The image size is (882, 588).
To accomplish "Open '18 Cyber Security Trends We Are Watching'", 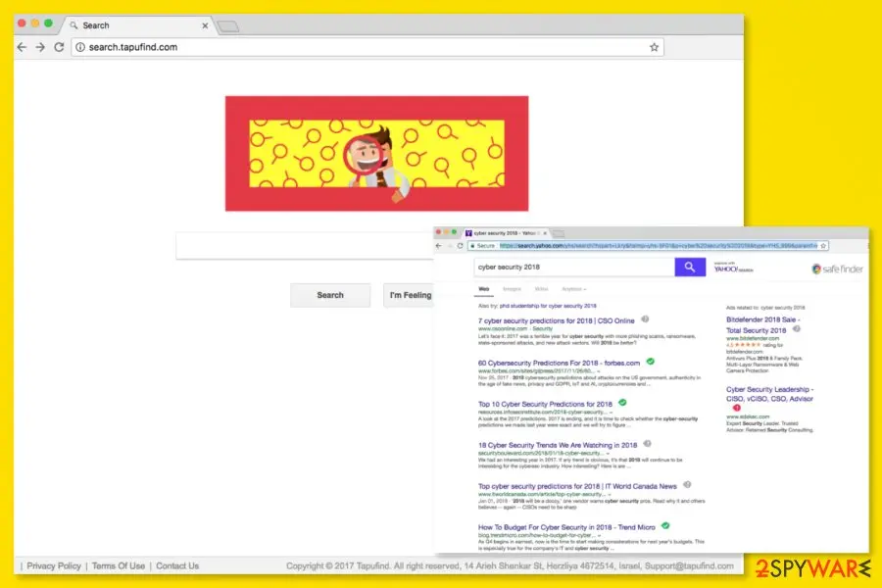I will click(558, 445).
